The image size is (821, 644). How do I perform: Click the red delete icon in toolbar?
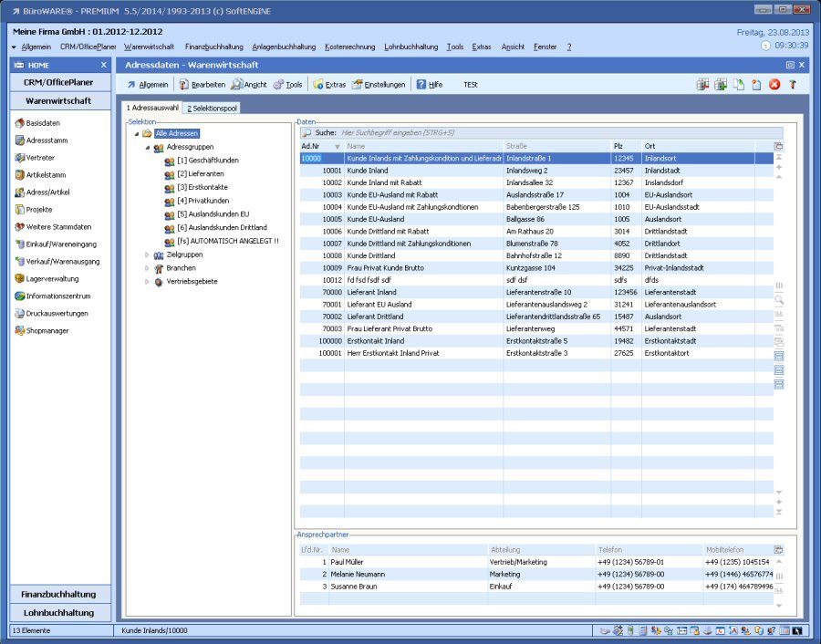[x=774, y=84]
